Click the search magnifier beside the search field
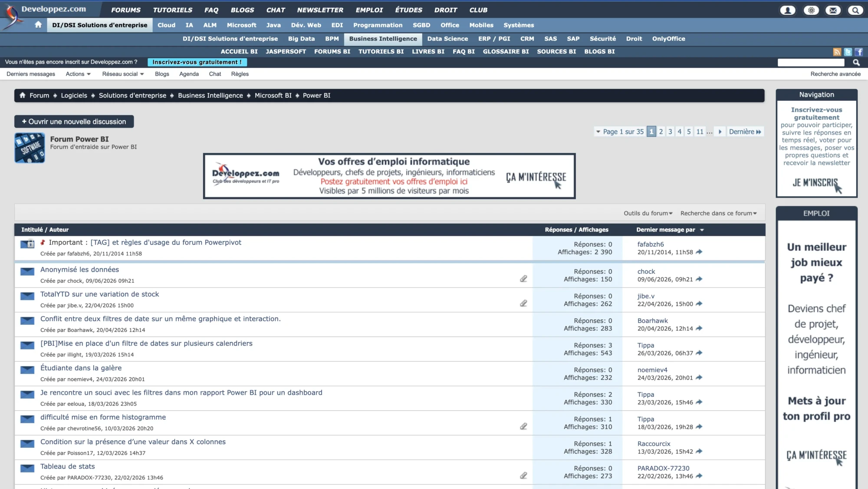Screen dimensions: 868x489 click(856, 63)
